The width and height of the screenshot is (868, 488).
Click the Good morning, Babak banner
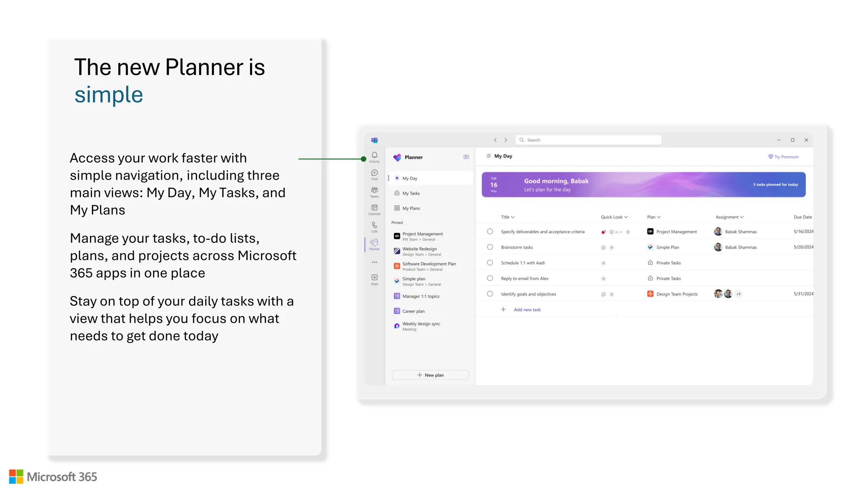pos(643,185)
